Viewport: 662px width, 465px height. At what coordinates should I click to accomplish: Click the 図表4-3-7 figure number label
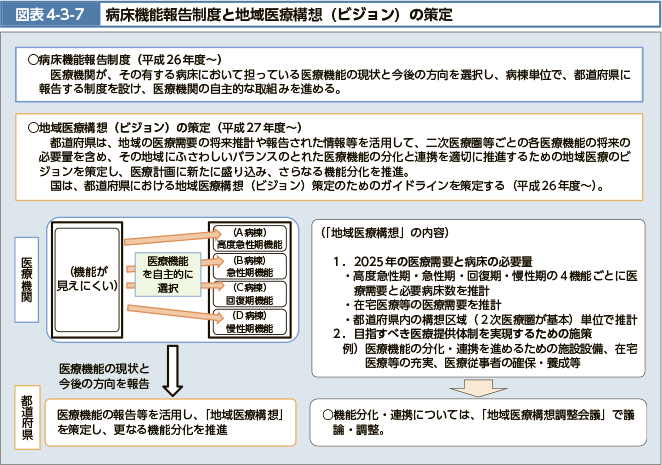[46, 15]
